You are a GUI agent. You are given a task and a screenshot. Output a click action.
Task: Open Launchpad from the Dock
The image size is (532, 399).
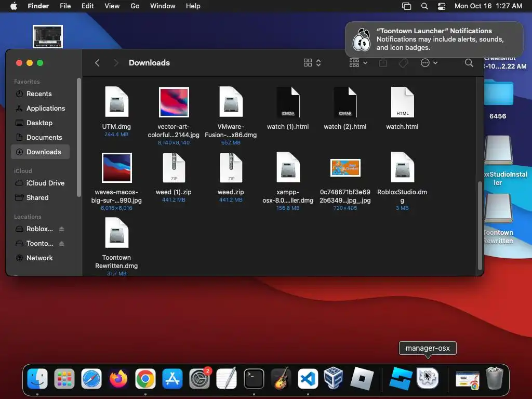pyautogui.click(x=64, y=378)
